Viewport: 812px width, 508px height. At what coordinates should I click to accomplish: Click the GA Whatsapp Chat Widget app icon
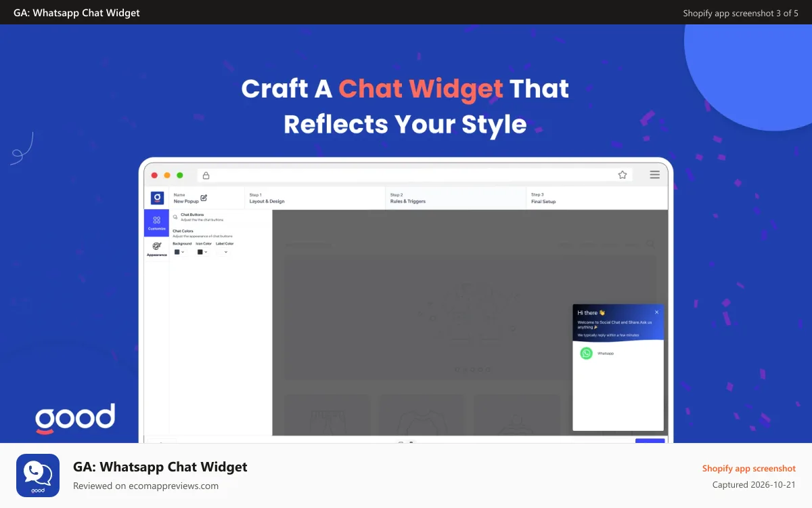(38, 475)
